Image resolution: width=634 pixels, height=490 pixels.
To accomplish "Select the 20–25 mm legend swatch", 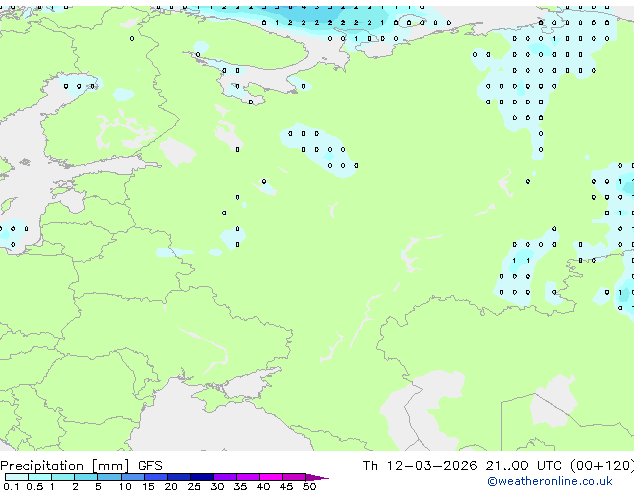I will (178, 477).
